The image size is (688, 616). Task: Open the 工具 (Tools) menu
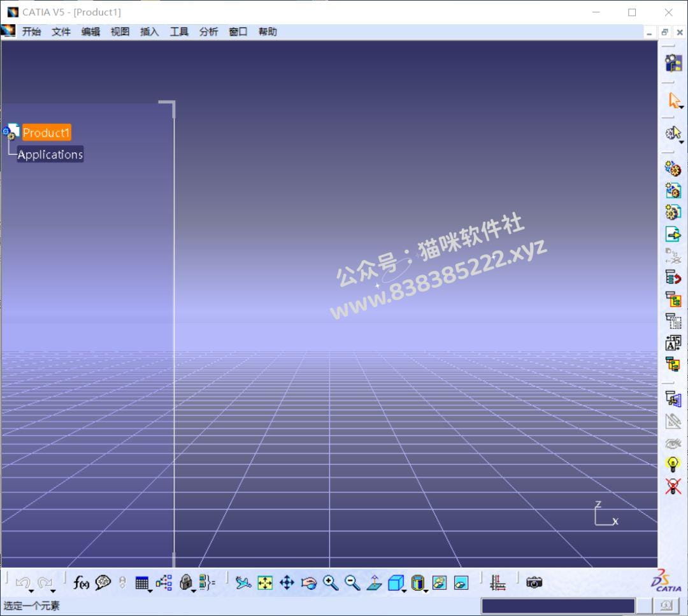[179, 32]
